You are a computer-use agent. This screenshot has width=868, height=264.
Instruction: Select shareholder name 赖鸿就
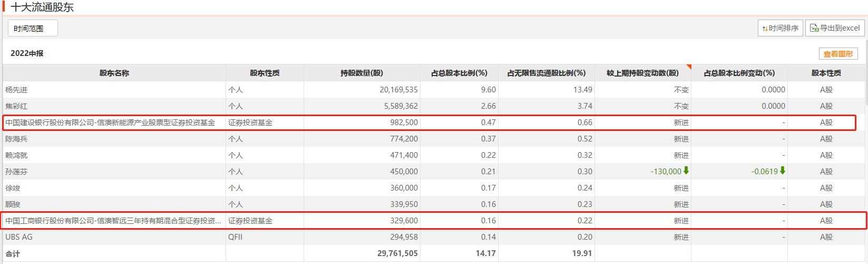point(16,155)
